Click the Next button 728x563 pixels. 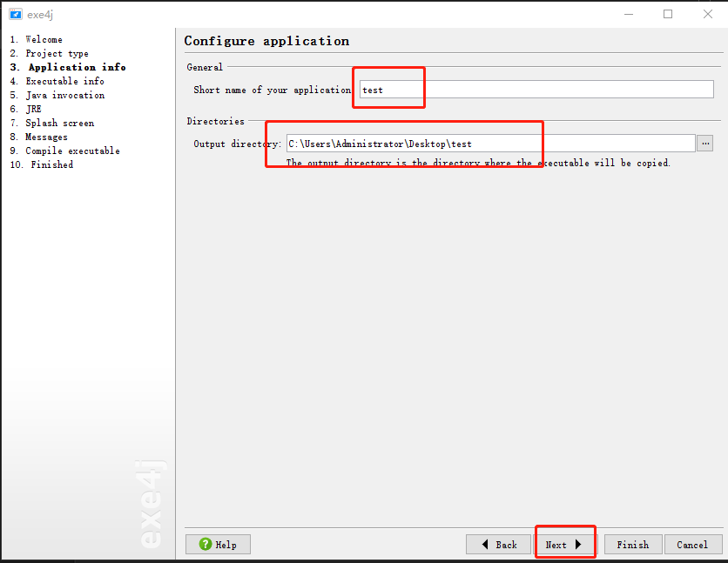pos(563,545)
